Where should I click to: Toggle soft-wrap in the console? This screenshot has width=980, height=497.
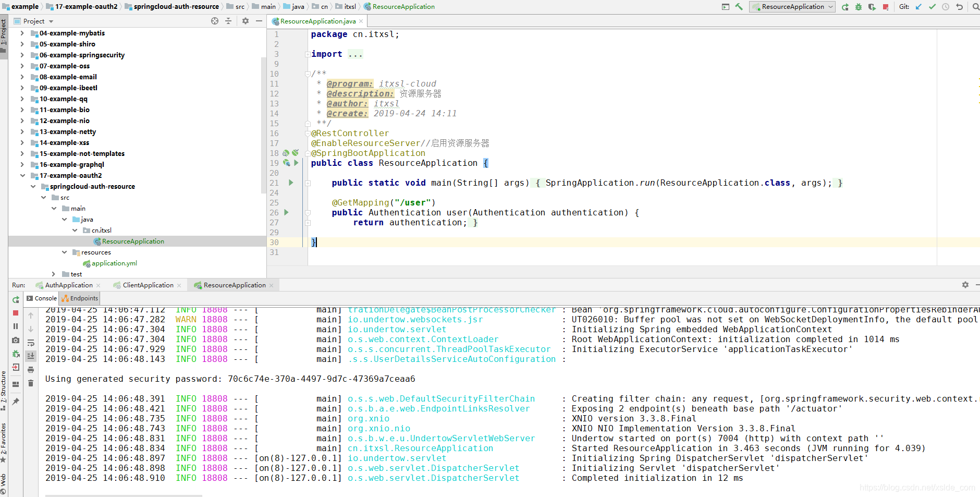31,343
